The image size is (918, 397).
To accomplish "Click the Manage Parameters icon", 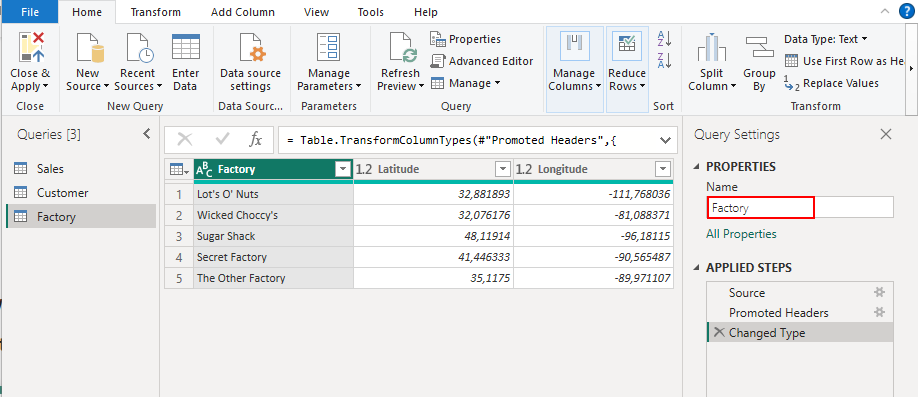I will pyautogui.click(x=328, y=48).
